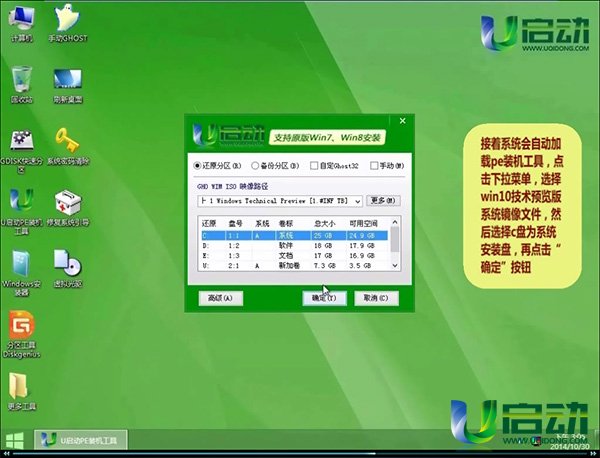
Task: Open the 更多工具 folder icon
Action: click(21, 391)
